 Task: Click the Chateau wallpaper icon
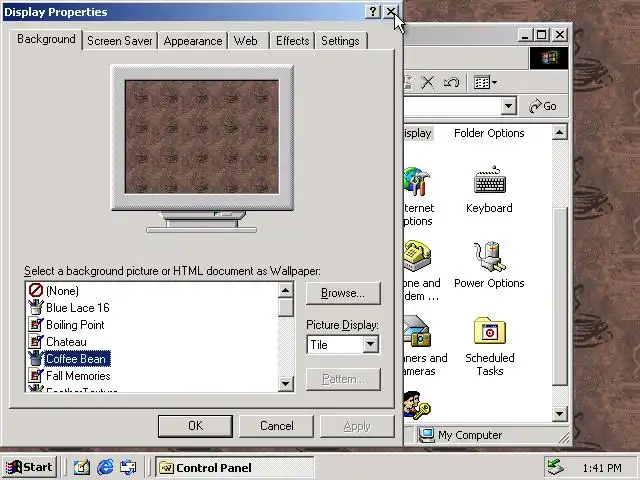tap(36, 342)
